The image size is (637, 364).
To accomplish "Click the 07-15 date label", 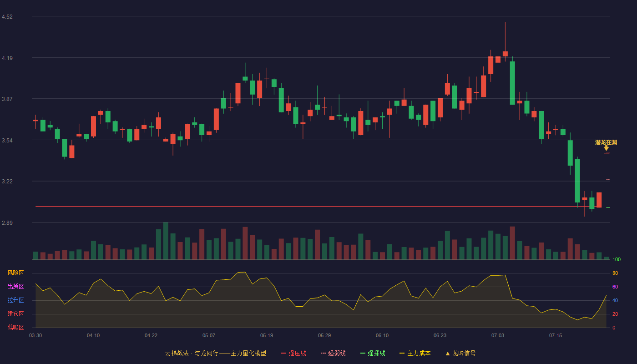I will coord(556,335).
